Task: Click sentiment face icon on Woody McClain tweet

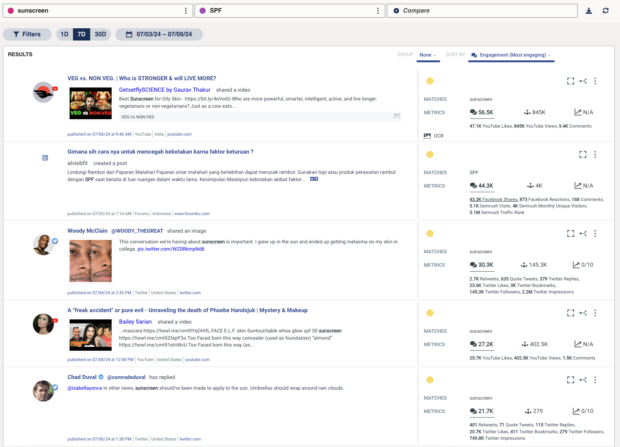Action: pyautogui.click(x=430, y=233)
